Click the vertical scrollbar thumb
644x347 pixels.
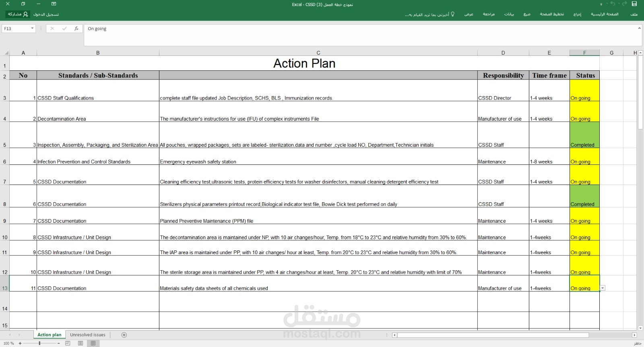640,92
